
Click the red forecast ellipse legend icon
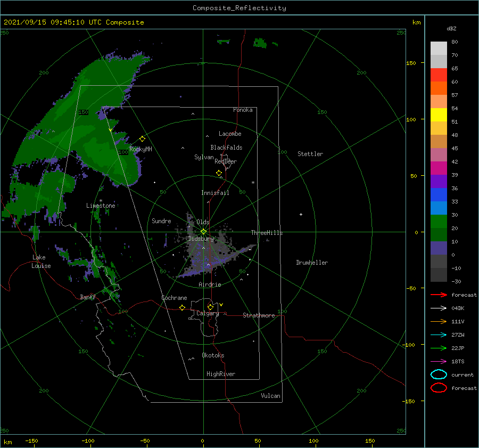[439, 388]
